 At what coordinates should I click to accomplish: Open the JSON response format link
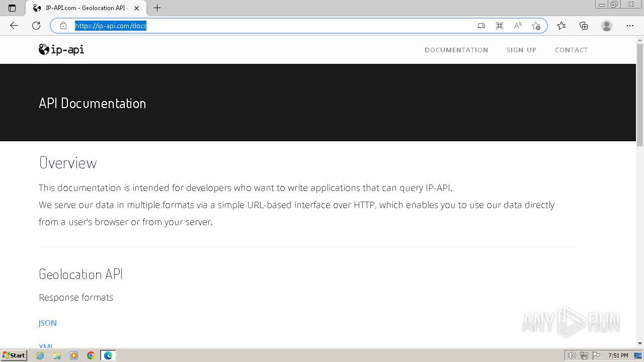tap(48, 323)
